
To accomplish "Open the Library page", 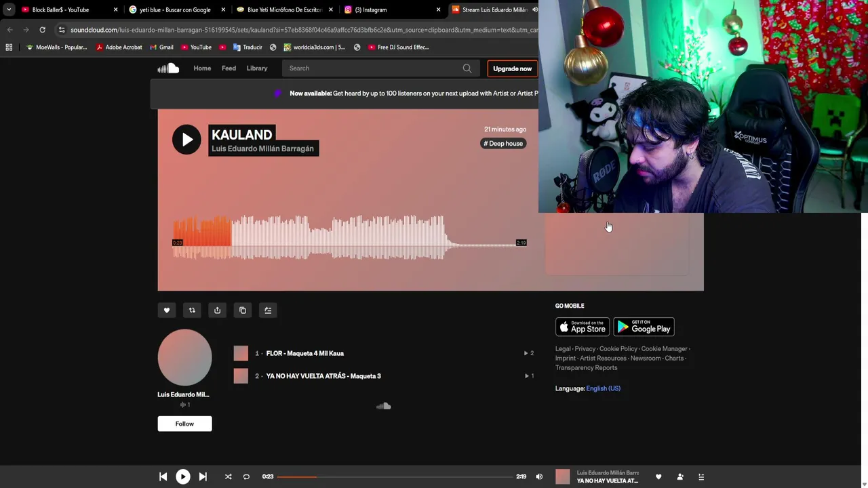I will 257,68.
